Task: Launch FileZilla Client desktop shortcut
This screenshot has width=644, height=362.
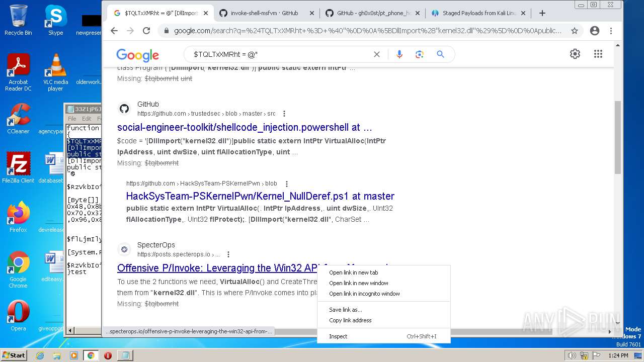Action: point(18,168)
